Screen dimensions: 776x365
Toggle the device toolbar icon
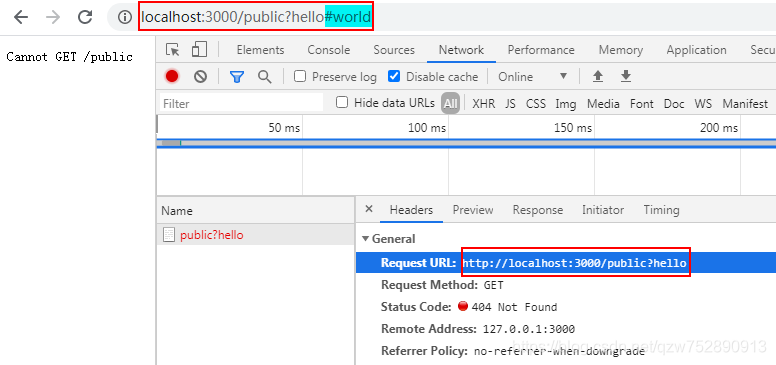tap(199, 49)
